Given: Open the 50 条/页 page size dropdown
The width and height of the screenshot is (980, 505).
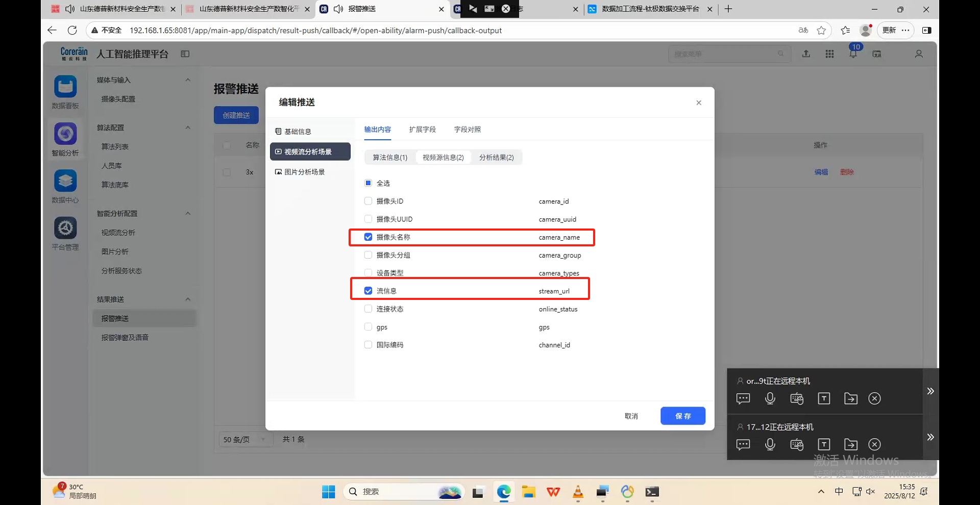Looking at the screenshot, I should pyautogui.click(x=245, y=439).
